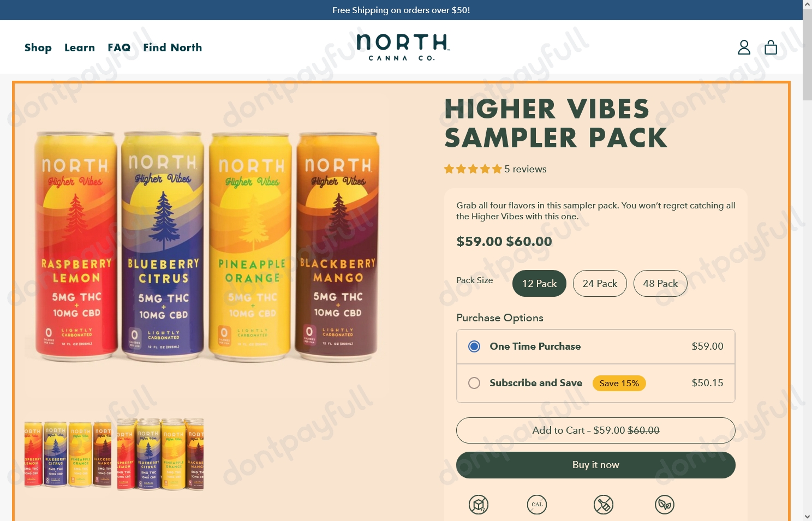812x521 pixels.
Task: Go to the FAQ page
Action: click(119, 47)
